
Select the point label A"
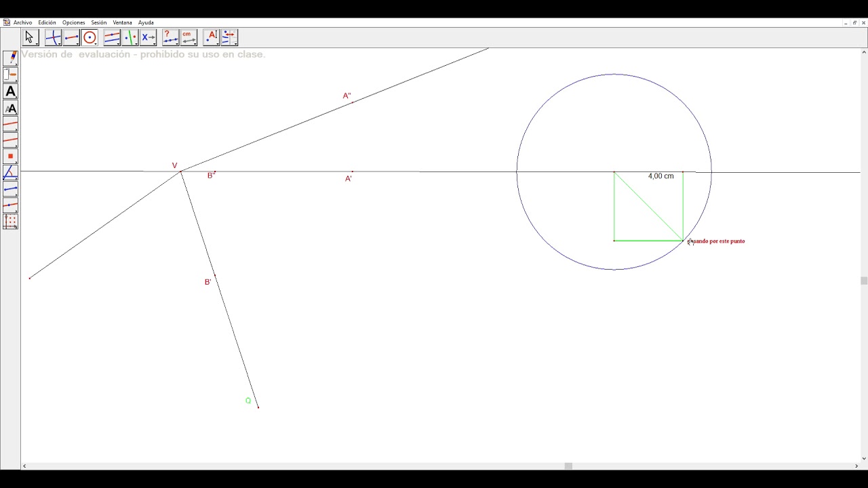click(347, 96)
